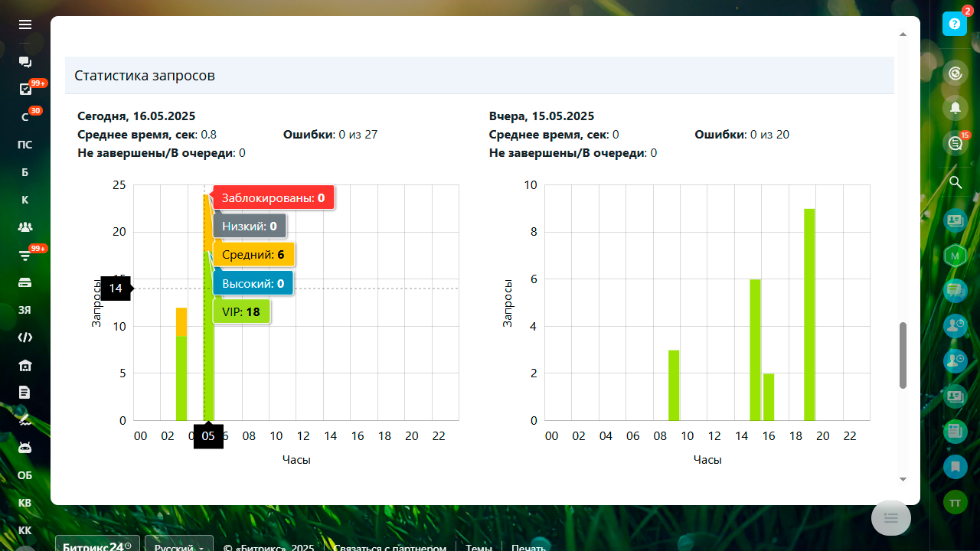This screenshot has width=980, height=551.
Task: Open the hamburger main menu
Action: pos(25,24)
